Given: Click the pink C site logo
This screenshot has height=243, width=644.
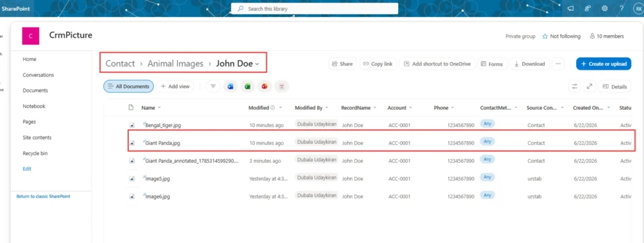Looking at the screenshot, I should [30, 36].
